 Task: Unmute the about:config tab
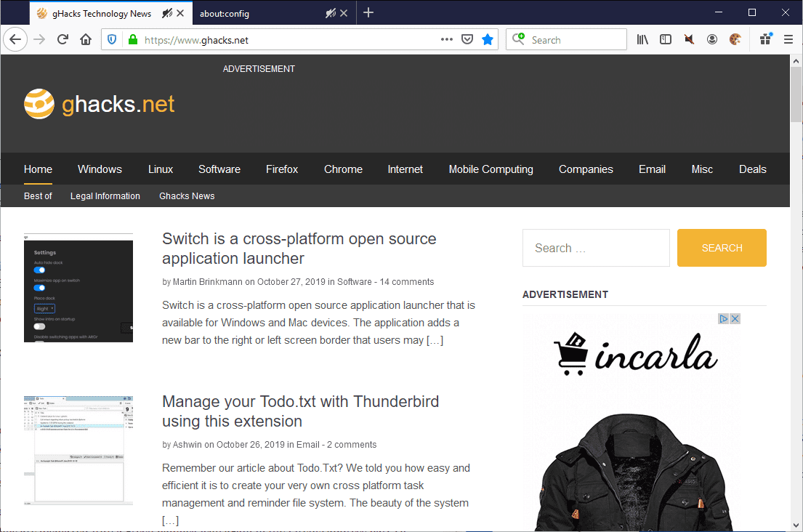tap(331, 13)
